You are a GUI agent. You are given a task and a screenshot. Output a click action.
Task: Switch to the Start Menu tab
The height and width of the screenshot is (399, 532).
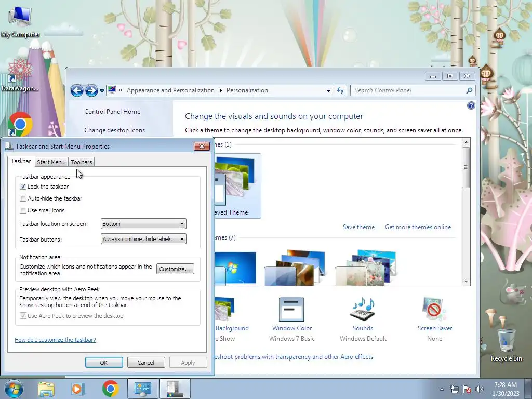51,162
